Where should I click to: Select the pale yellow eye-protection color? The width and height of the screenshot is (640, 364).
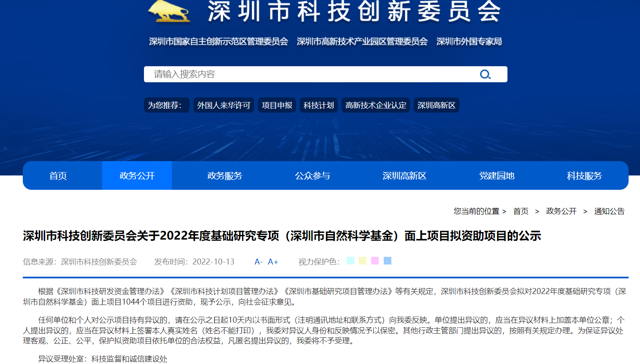pyautogui.click(x=363, y=261)
